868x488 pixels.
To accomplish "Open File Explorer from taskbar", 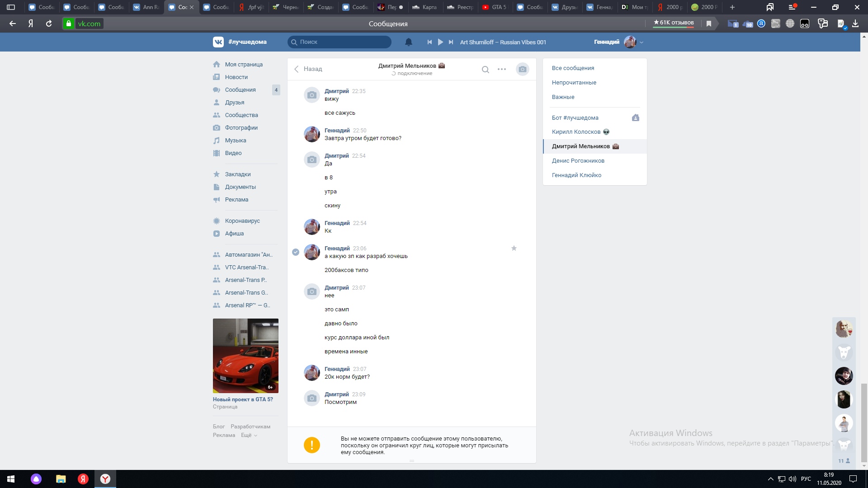I will (x=61, y=479).
